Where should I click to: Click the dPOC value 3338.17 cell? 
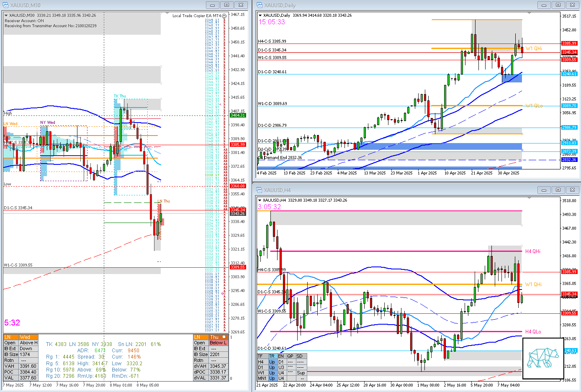219,372
